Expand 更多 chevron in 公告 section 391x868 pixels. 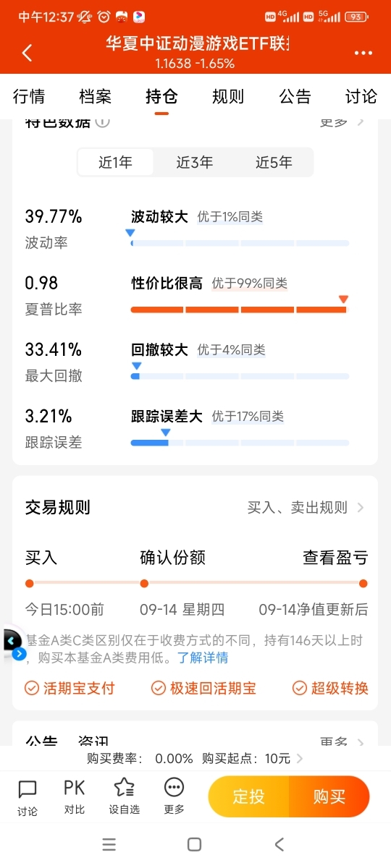(x=361, y=742)
